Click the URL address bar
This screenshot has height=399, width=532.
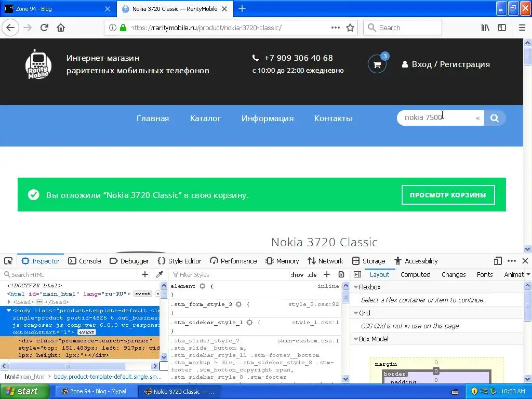[231, 28]
